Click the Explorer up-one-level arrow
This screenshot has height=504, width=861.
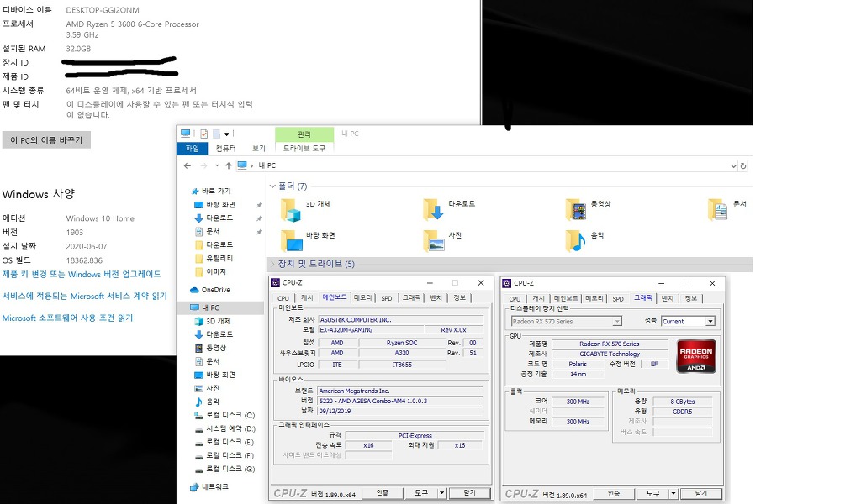tap(229, 165)
